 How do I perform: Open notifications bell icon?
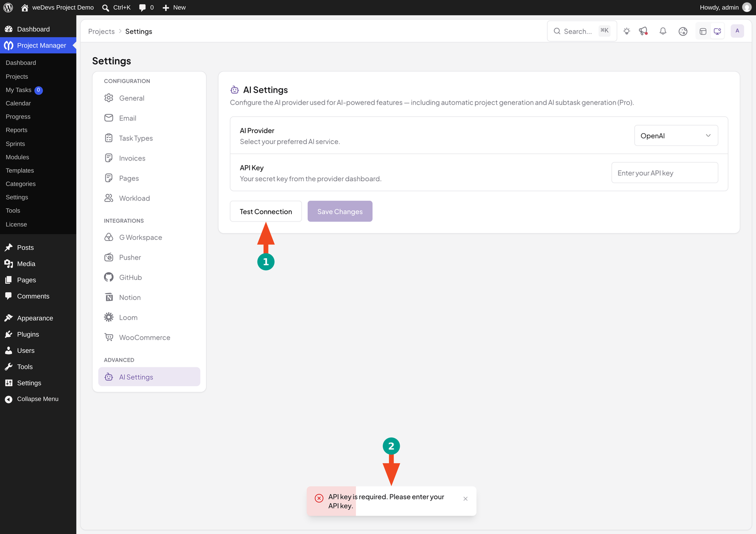[663, 31]
